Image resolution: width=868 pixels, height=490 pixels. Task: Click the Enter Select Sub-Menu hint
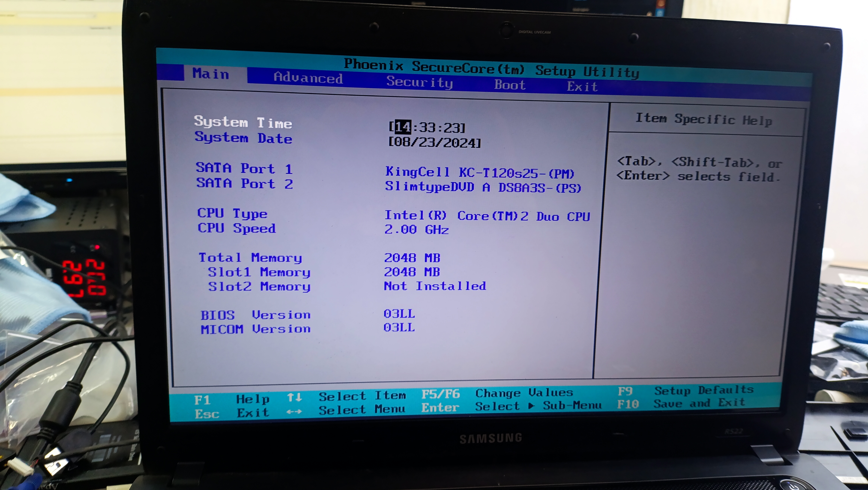[511, 406]
